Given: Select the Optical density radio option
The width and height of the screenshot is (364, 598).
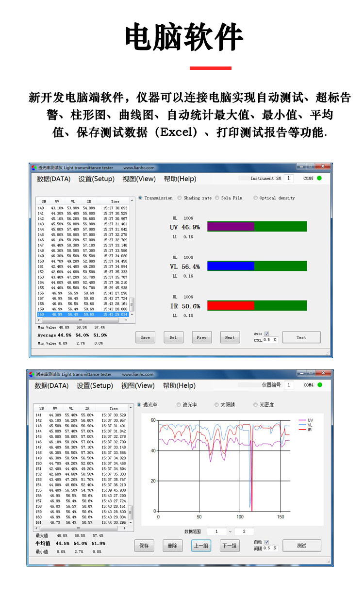Looking at the screenshot, I should (256, 198).
